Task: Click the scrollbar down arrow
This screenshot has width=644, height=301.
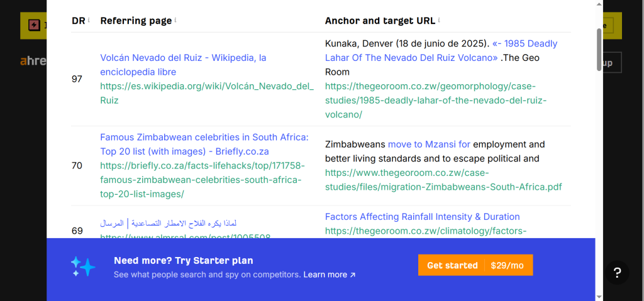Action: [x=599, y=296]
